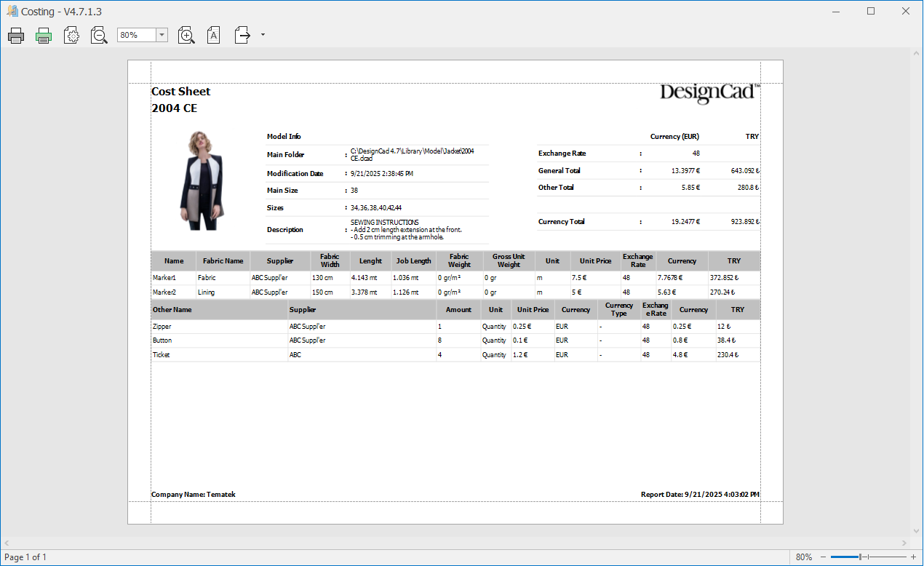Click the green Quick Print icon
This screenshot has height=566, width=924.
coord(44,35)
